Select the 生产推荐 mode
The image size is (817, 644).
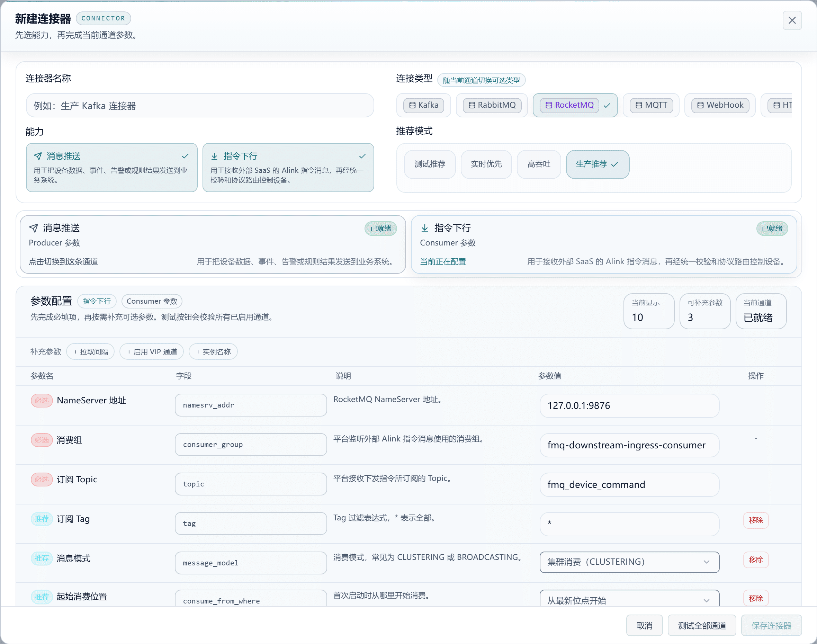click(x=597, y=164)
